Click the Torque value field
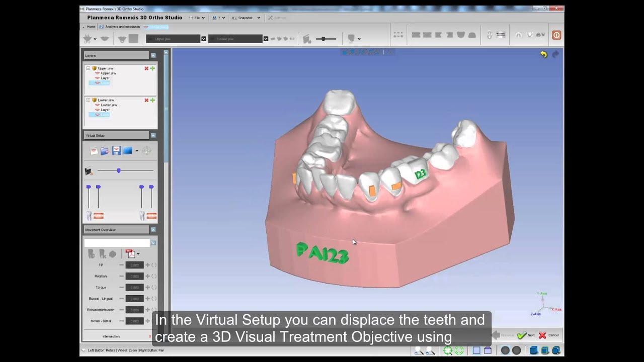Screen dimensions: 644x362 [x=134, y=288]
